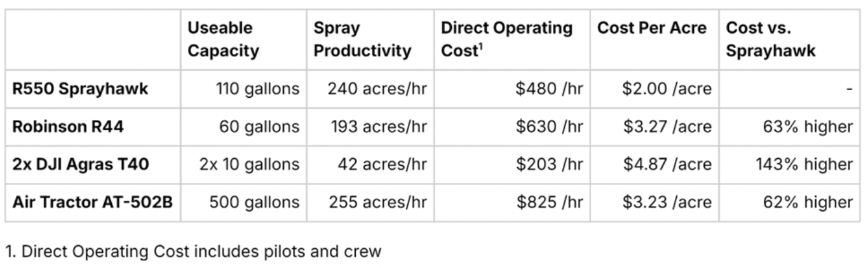
Task: Select the Spray Productivity column header
Action: [x=363, y=39]
